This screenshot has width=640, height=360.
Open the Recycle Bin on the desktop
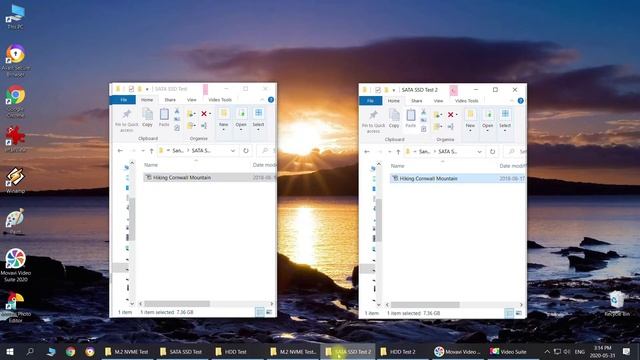617,304
